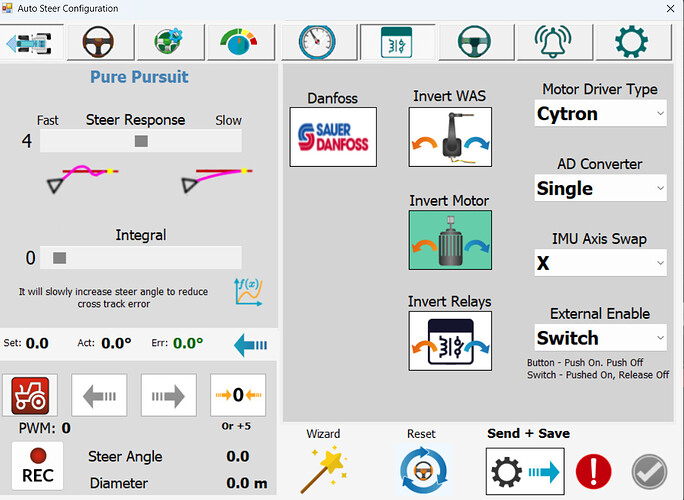This screenshot has height=500, width=684.
Task: Zero the steer angle with the 0 button
Action: pyautogui.click(x=238, y=395)
